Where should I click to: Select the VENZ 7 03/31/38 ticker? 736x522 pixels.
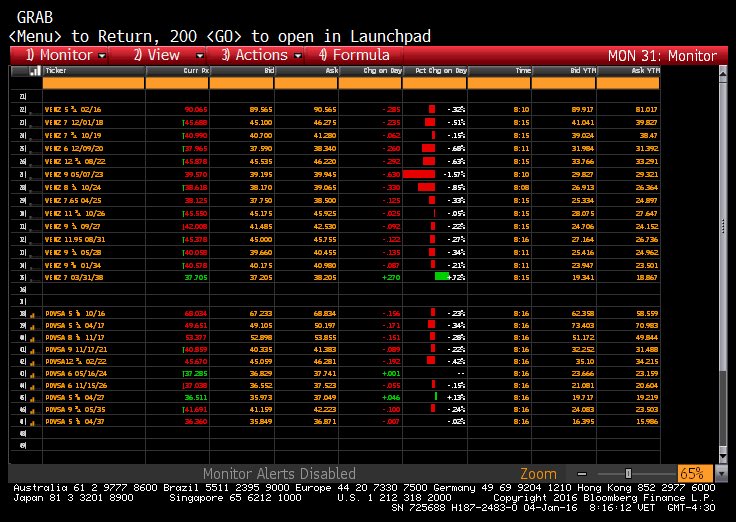click(x=74, y=277)
